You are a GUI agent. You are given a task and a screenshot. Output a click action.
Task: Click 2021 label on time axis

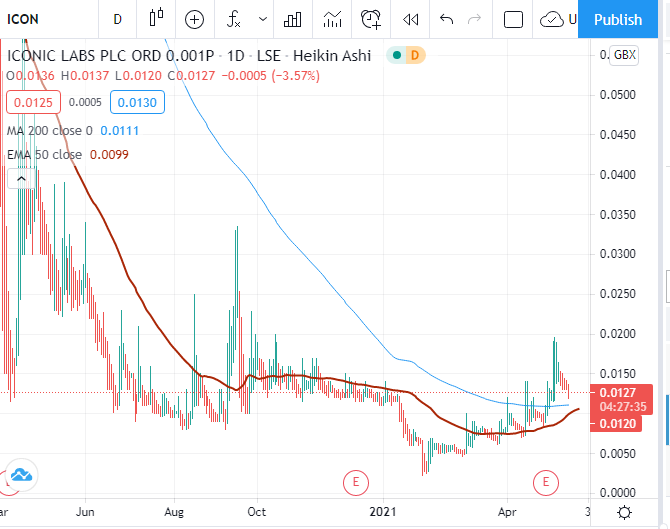tap(383, 512)
